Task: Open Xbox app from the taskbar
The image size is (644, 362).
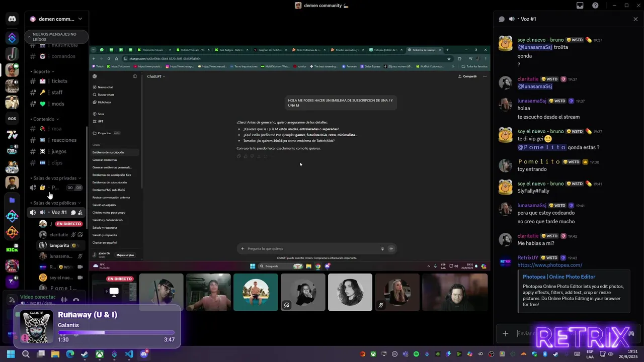Action: click(x=100, y=354)
